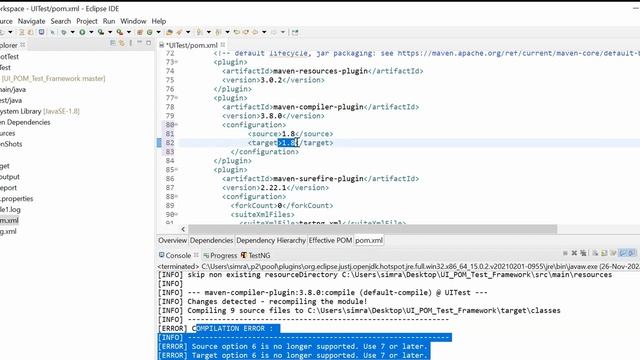The image size is (640, 360).
Task: Collapse the configuration block at line 80
Action: click(x=176, y=125)
